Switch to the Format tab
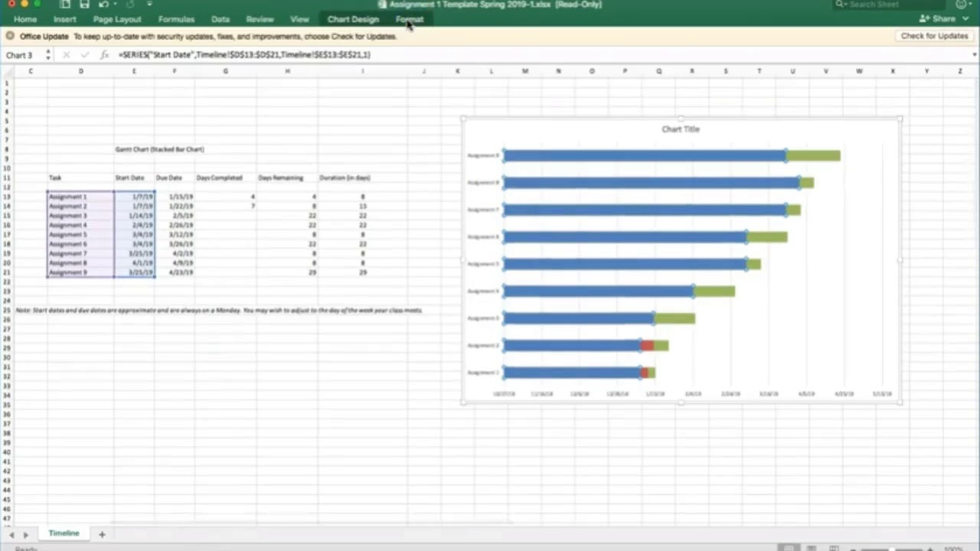This screenshot has height=551, width=980. (x=410, y=19)
